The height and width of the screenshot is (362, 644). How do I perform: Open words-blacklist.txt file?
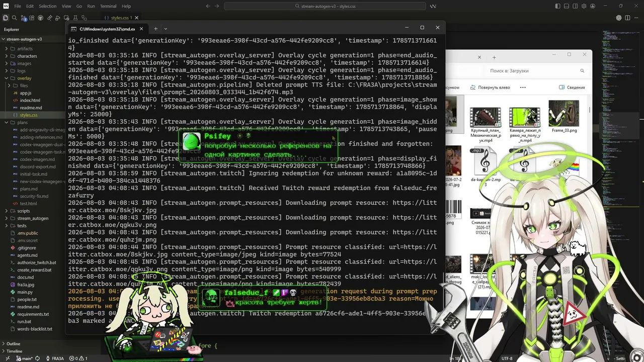[33, 329]
